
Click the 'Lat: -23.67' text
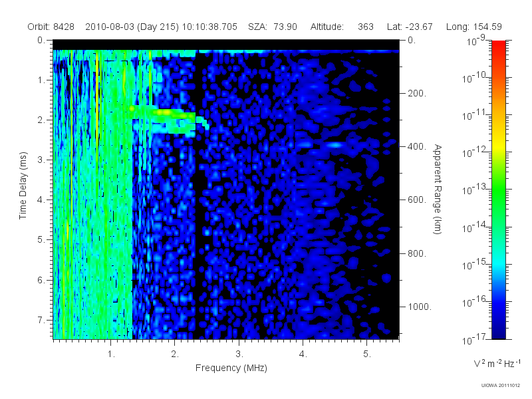point(410,27)
